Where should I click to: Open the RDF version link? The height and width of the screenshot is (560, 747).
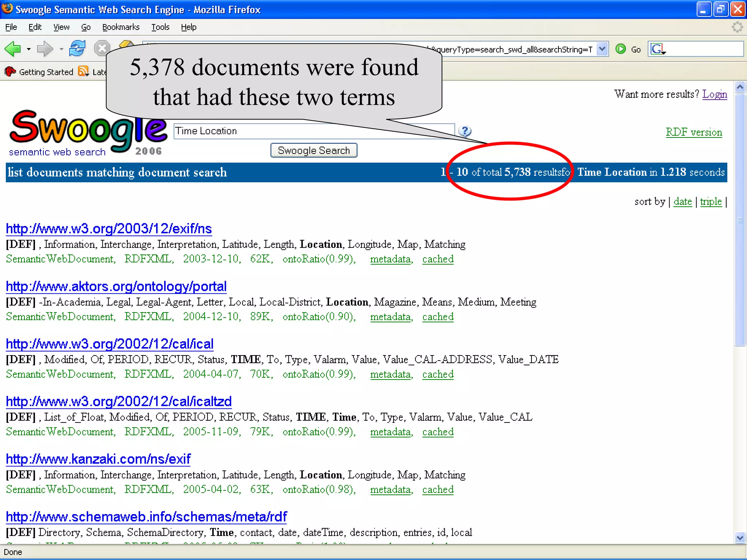694,132
